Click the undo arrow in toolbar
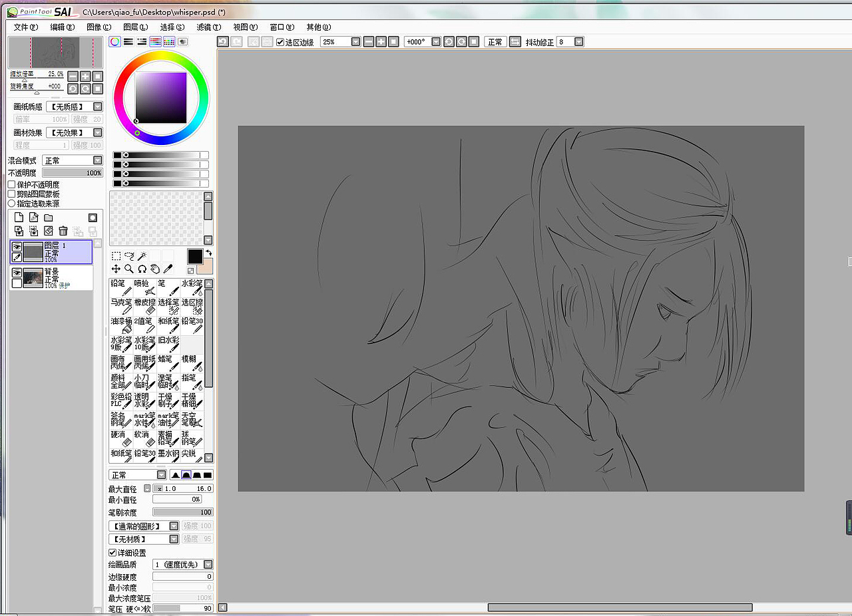Viewport: 852px width, 616px height. 223,41
